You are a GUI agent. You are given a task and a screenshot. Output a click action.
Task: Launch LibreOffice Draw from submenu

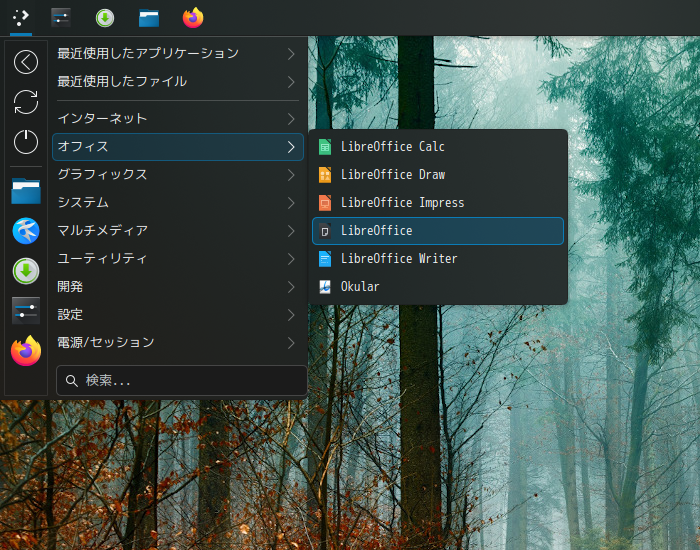tap(438, 175)
